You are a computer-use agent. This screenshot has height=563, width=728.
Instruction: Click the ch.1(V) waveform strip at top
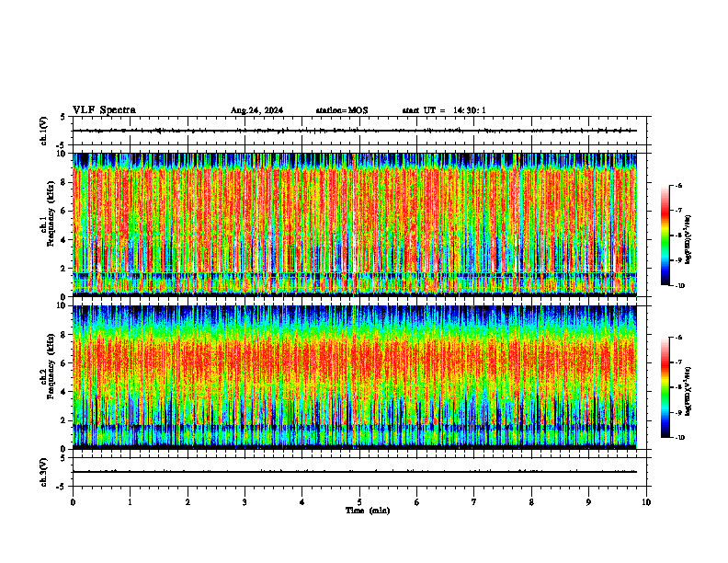[x=361, y=131]
